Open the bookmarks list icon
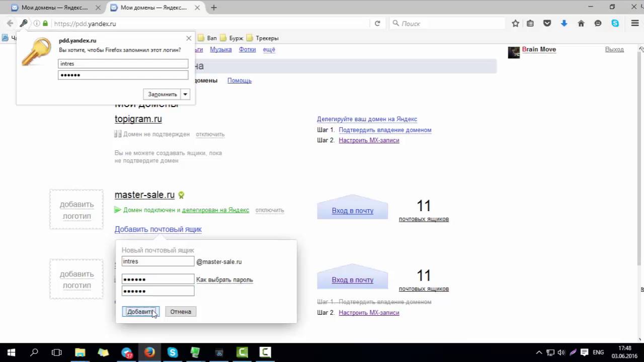The width and height of the screenshot is (644, 362). click(x=530, y=23)
